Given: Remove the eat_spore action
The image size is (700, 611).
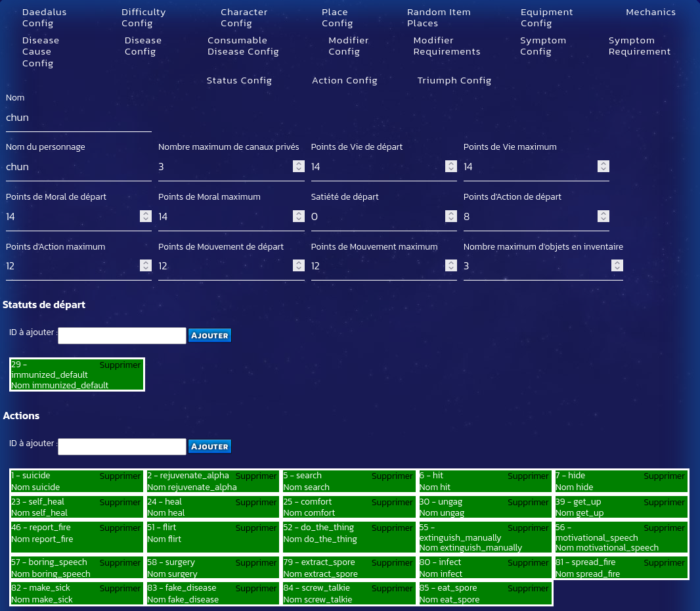Looking at the screenshot, I should (528, 589).
